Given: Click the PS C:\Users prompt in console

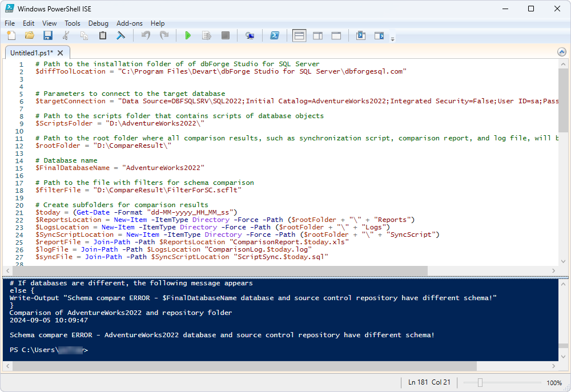Looking at the screenshot, I should pos(49,350).
